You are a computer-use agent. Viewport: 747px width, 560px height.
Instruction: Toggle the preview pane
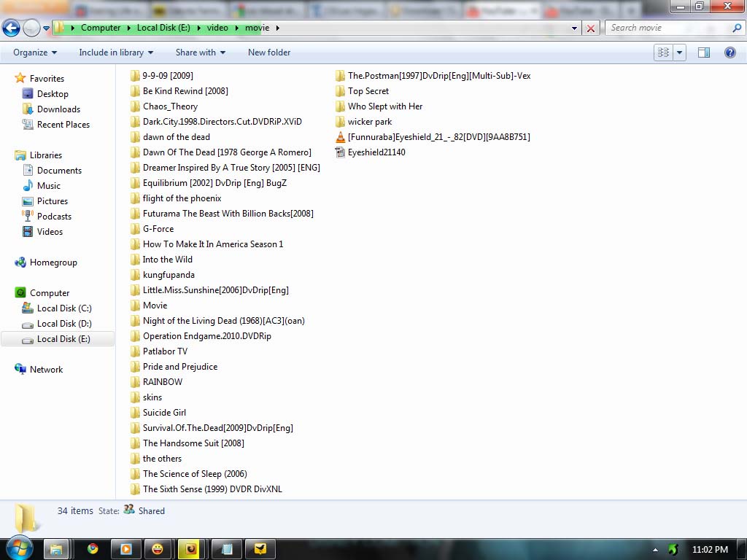coord(704,52)
